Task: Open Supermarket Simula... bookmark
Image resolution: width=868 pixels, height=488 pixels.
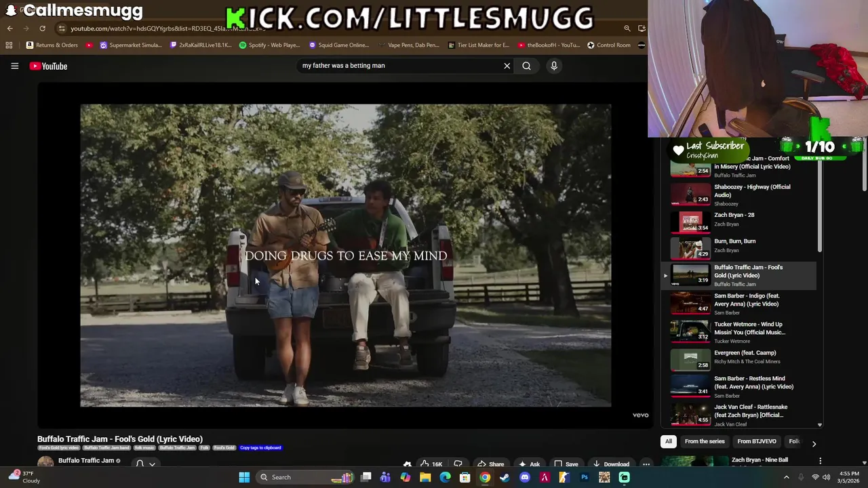Action: (131, 45)
